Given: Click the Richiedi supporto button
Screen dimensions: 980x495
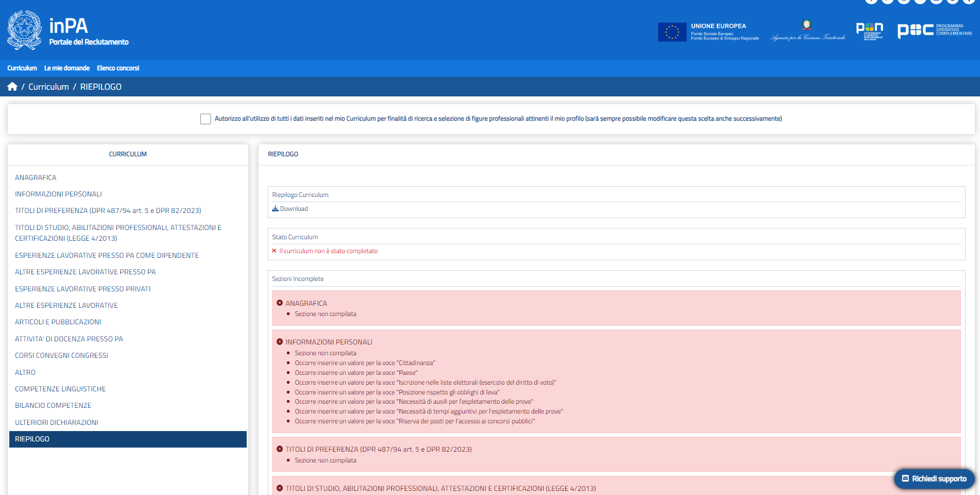Looking at the screenshot, I should coord(935,478).
